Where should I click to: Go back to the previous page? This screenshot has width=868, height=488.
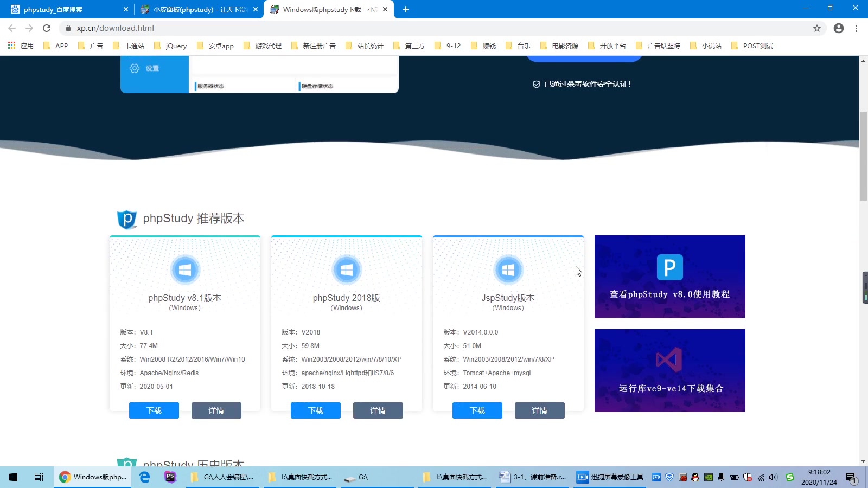[x=12, y=28]
